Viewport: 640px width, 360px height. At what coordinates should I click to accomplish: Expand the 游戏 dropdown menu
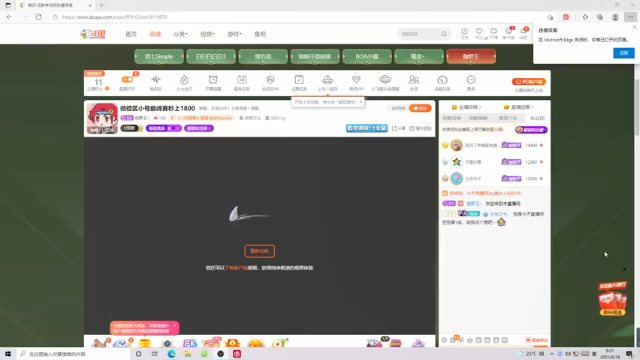click(x=234, y=34)
